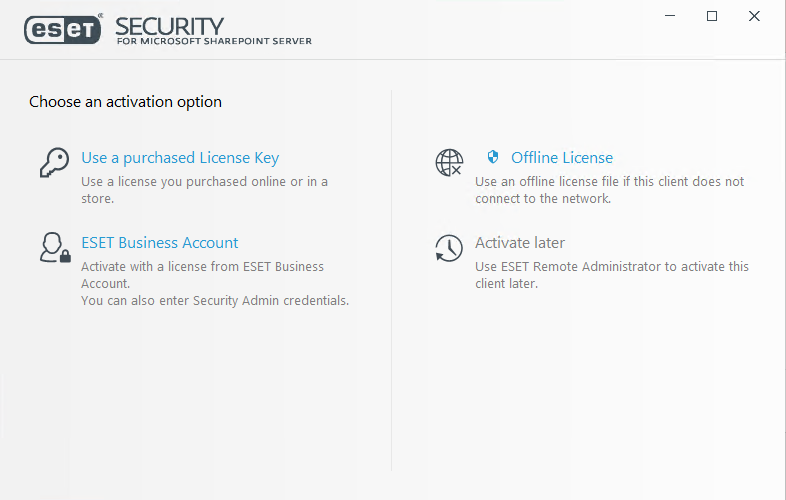The image size is (786, 500).
Task: Click the shield icon beside Offline License
Action: (x=492, y=157)
